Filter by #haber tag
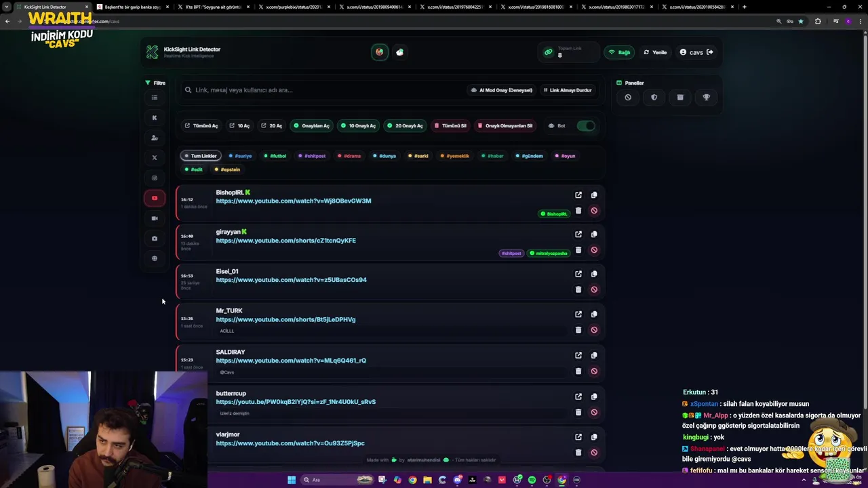The image size is (868, 488). (493, 156)
